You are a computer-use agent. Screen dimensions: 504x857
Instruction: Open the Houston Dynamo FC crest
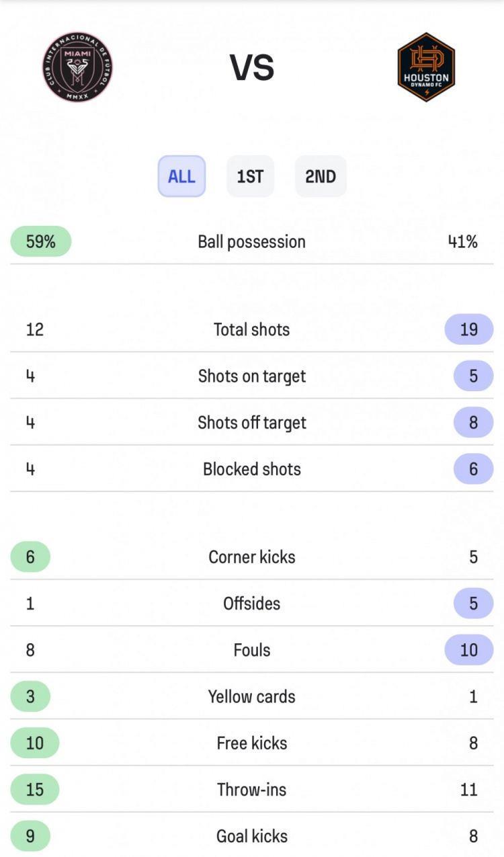(426, 67)
